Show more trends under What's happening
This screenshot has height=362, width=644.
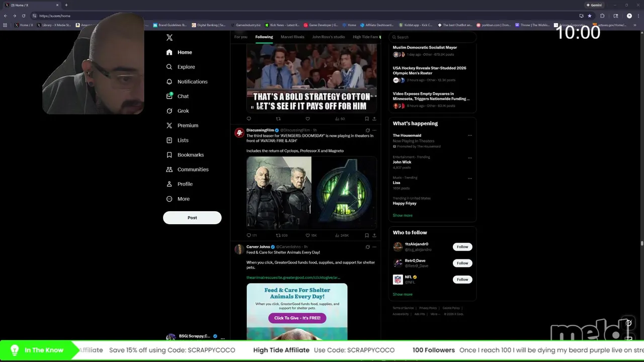[403, 215]
